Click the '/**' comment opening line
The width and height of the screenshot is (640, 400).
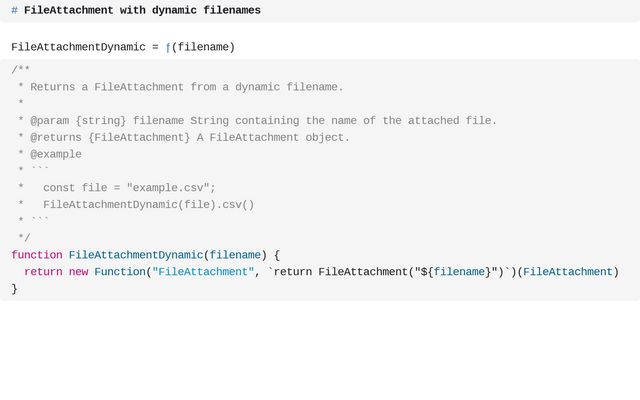[20, 69]
